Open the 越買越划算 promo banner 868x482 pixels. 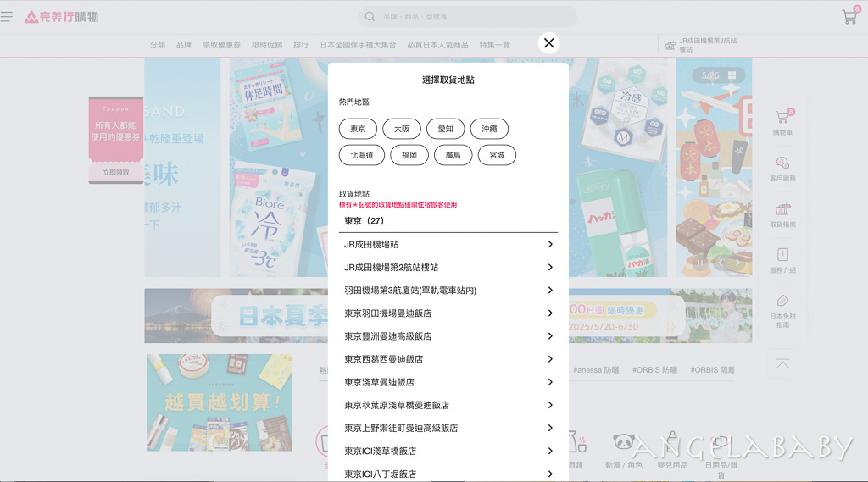220,402
